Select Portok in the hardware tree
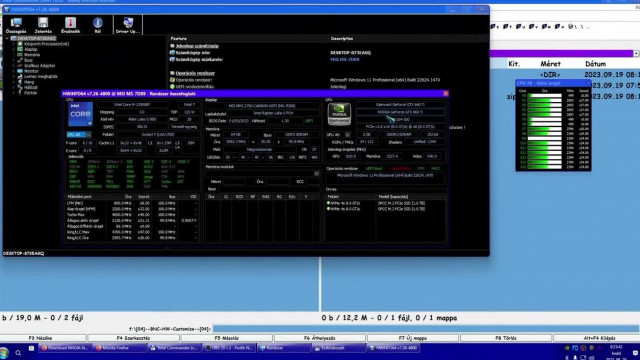 click(x=30, y=93)
